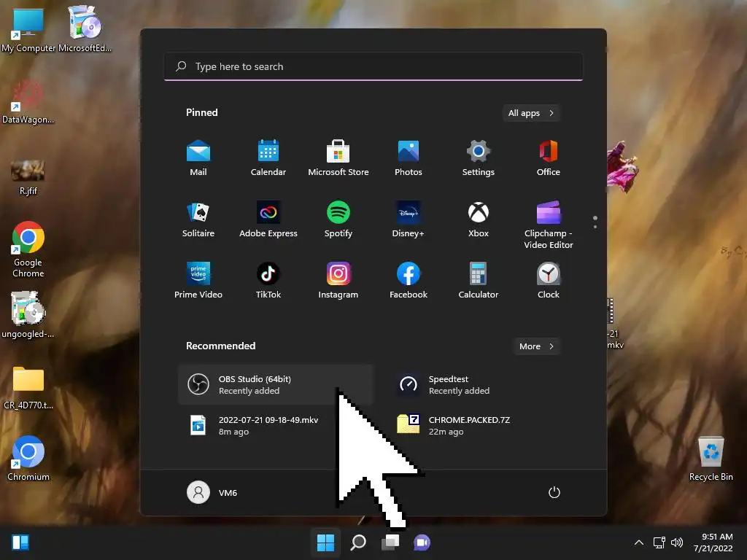
Task: Click the power button in Start menu
Action: click(x=554, y=492)
